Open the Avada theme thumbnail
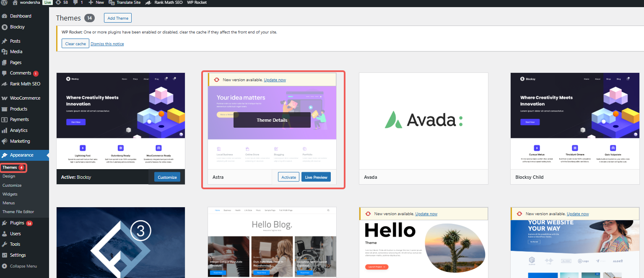 coord(423,121)
